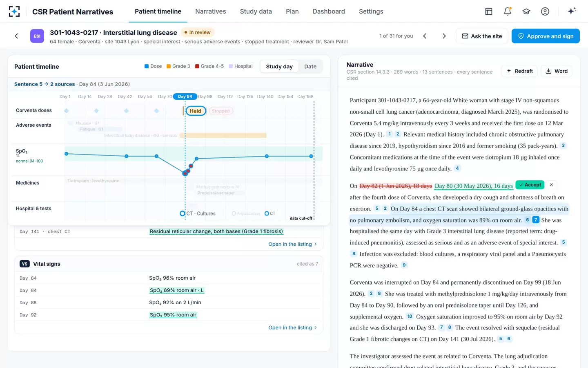588x368 pixels.
Task: Click the CSR Patient Narratives logo icon
Action: 14,11
